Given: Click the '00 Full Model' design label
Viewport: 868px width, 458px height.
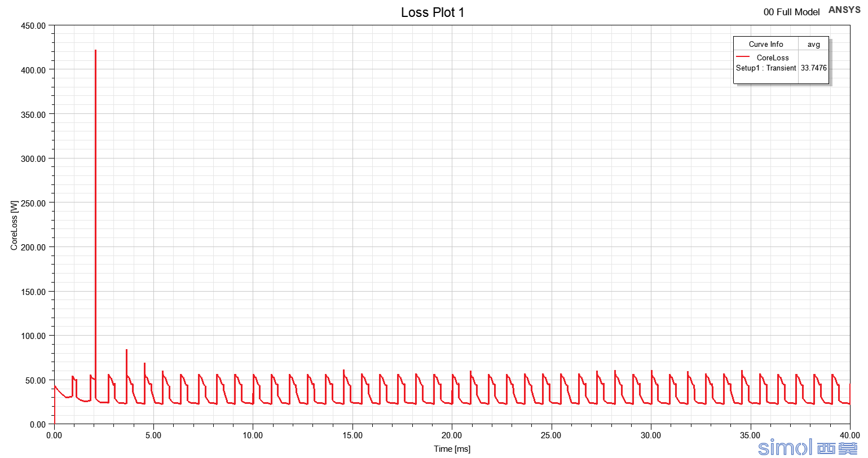Looking at the screenshot, I should pos(791,12).
